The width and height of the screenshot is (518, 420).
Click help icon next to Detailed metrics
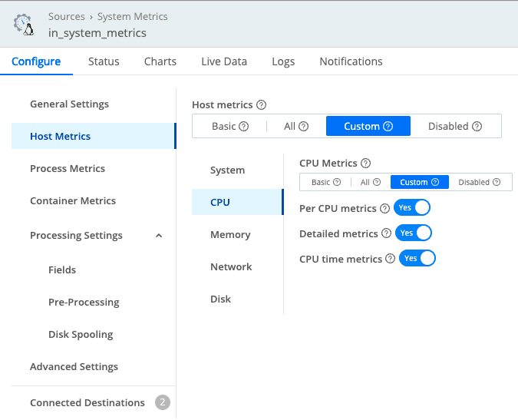pos(387,233)
